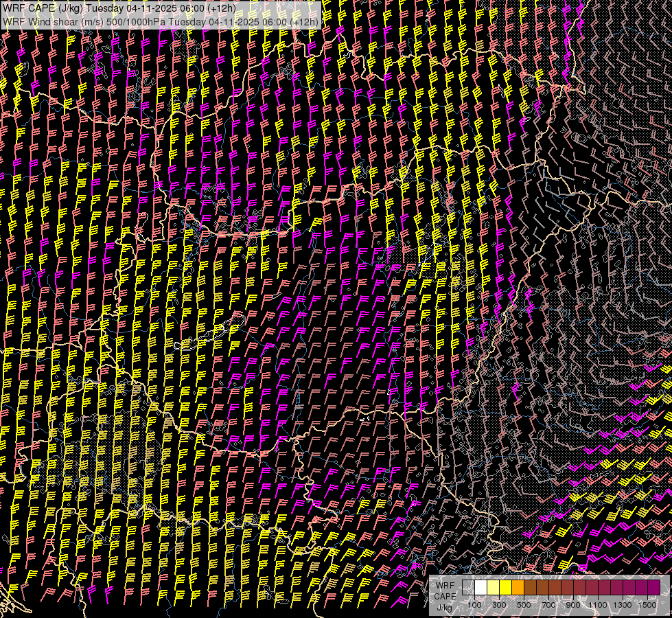This screenshot has height=618, width=672.
Task: Pick the bright yellow CAPE legend swatch
Action: tap(506, 587)
